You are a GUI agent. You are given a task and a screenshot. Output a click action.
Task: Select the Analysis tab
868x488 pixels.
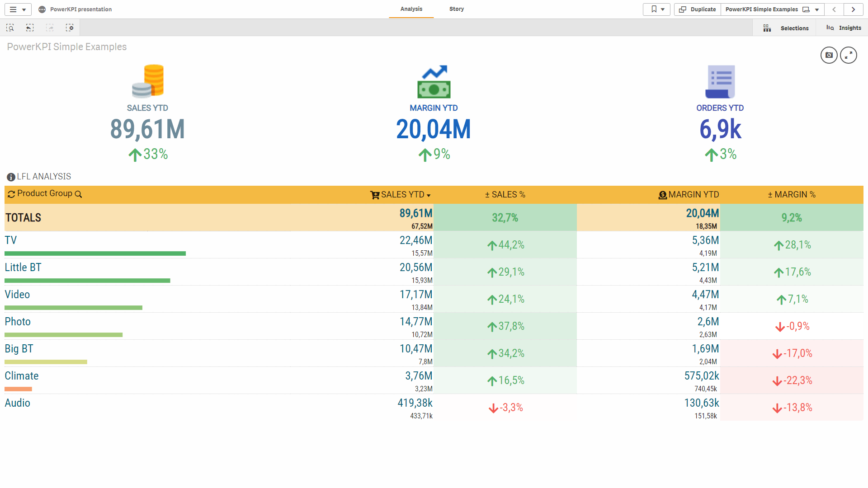point(411,9)
